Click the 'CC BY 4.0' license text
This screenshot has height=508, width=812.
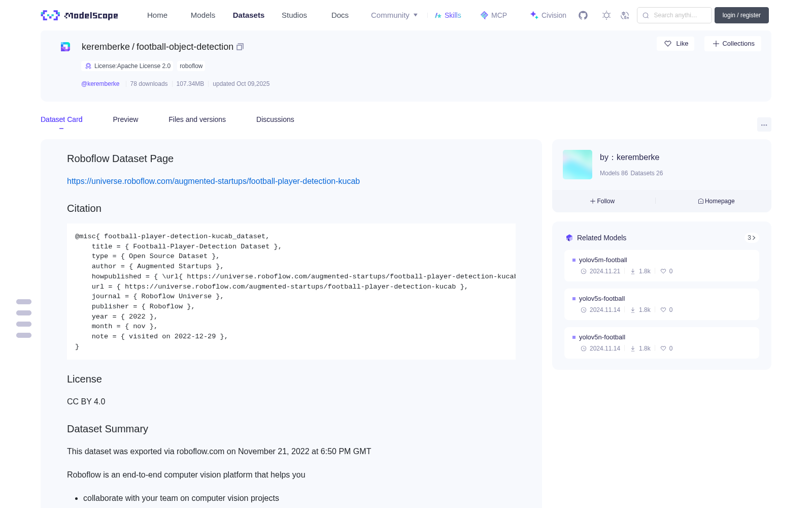click(x=86, y=401)
